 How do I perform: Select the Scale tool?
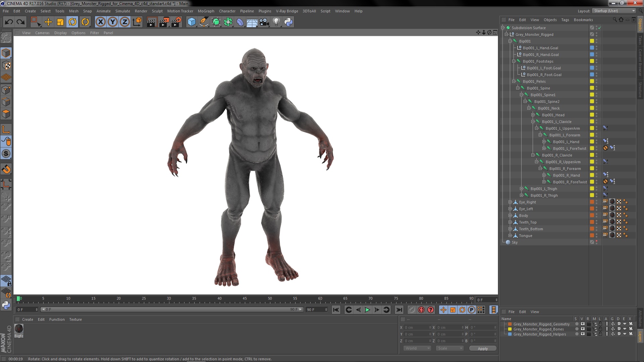(x=60, y=22)
